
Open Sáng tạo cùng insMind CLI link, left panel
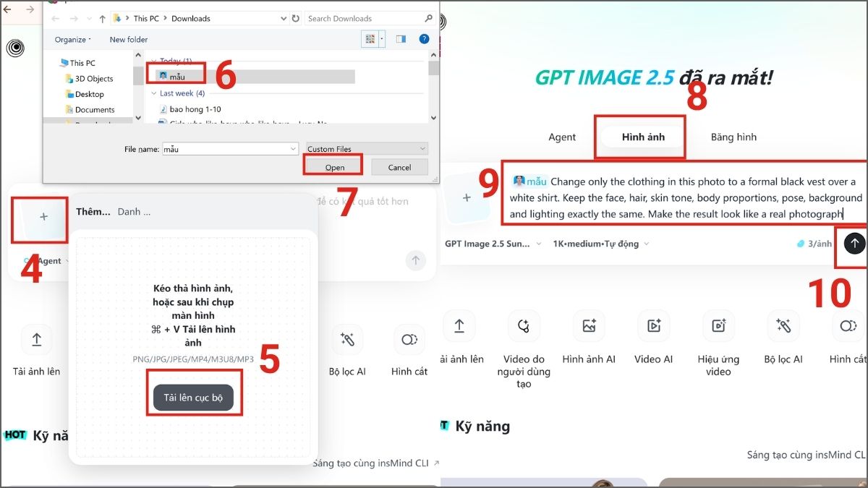click(x=376, y=463)
